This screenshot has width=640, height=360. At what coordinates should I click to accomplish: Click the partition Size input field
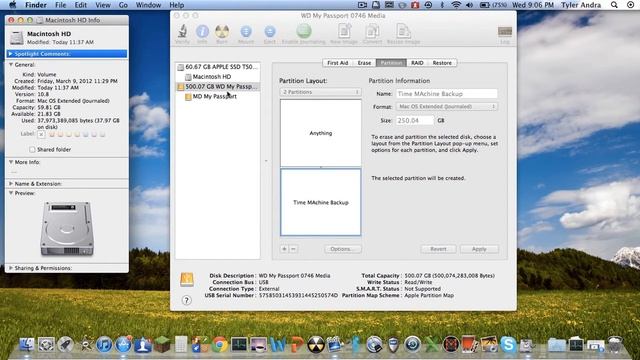(x=415, y=120)
